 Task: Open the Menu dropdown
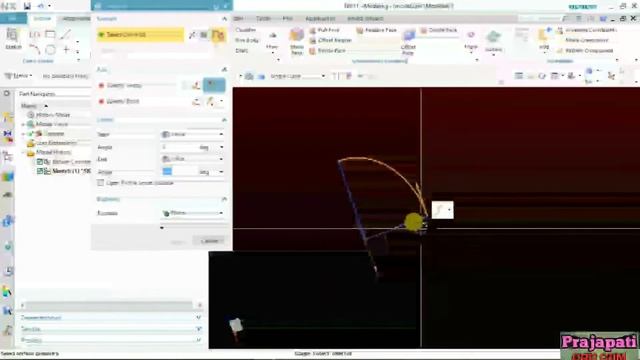pos(18,76)
